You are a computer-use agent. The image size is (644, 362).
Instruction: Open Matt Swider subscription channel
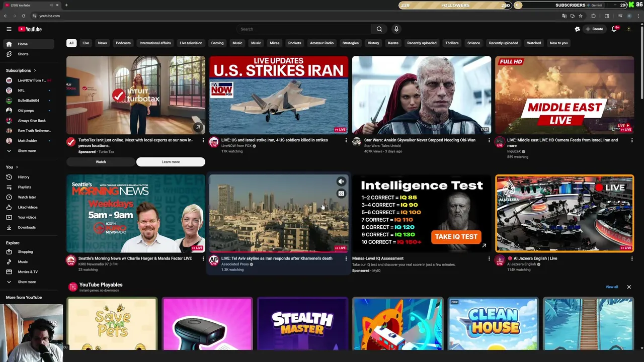pos(28,141)
